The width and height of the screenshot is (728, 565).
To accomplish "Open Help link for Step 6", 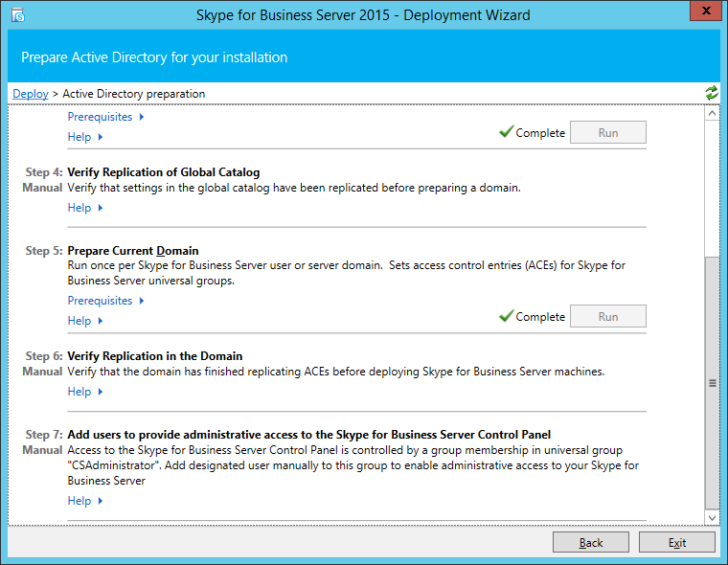I will (x=80, y=392).
